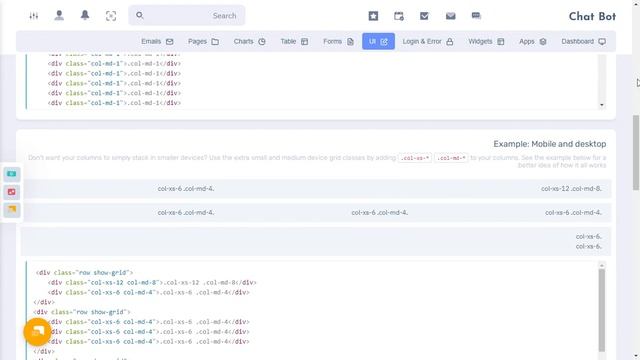Select the active UI menu item
This screenshot has height=360, width=640.
point(378,41)
